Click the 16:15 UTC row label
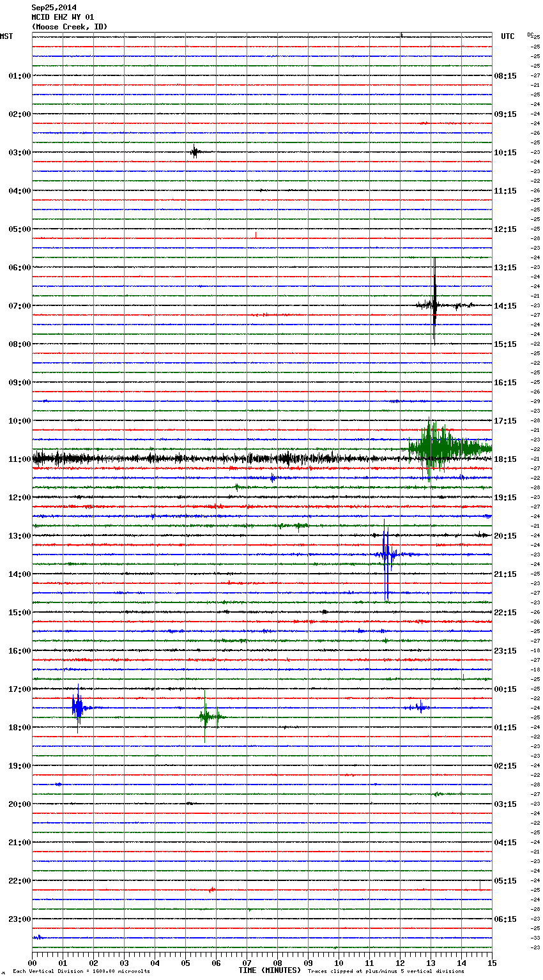 tap(505, 383)
